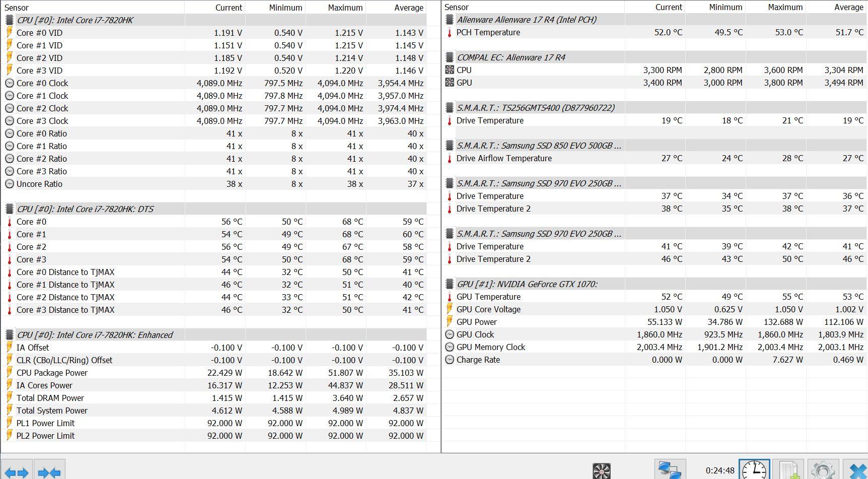Select the PL1 Power Limit row
This screenshot has height=479, width=868.
214,423
